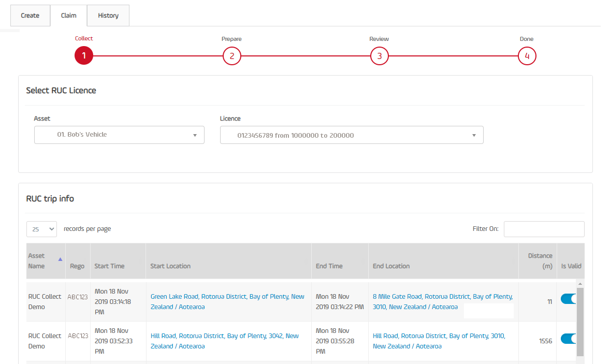Open the Asset dropdown showing Bob's Vehicle
This screenshot has width=610, height=364.
(x=119, y=135)
